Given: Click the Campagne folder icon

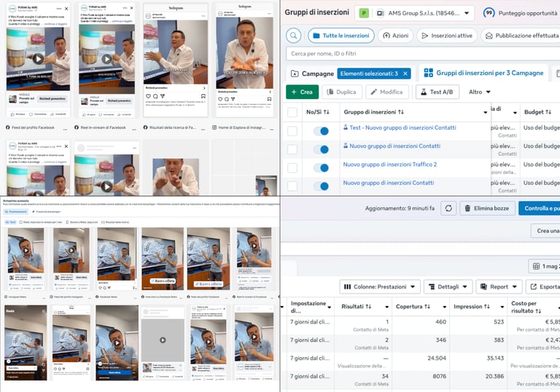Looking at the screenshot, I should [x=295, y=74].
